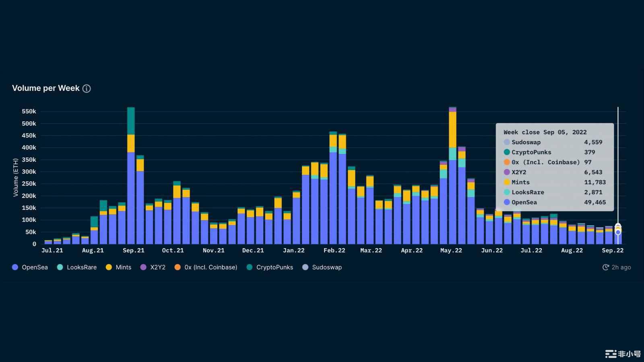Screen dimensions: 644x362
Task: Click the 非小号 watermark logo
Action: 623,354
